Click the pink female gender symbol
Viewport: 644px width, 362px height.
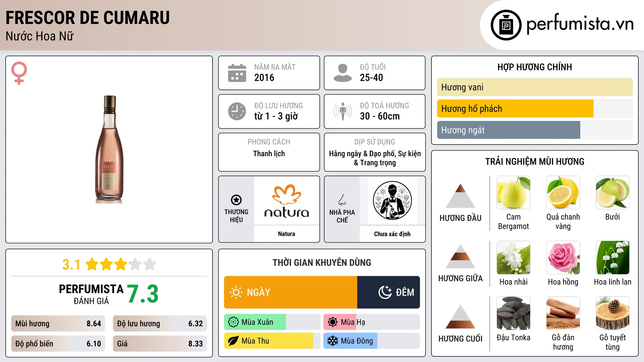click(x=19, y=73)
